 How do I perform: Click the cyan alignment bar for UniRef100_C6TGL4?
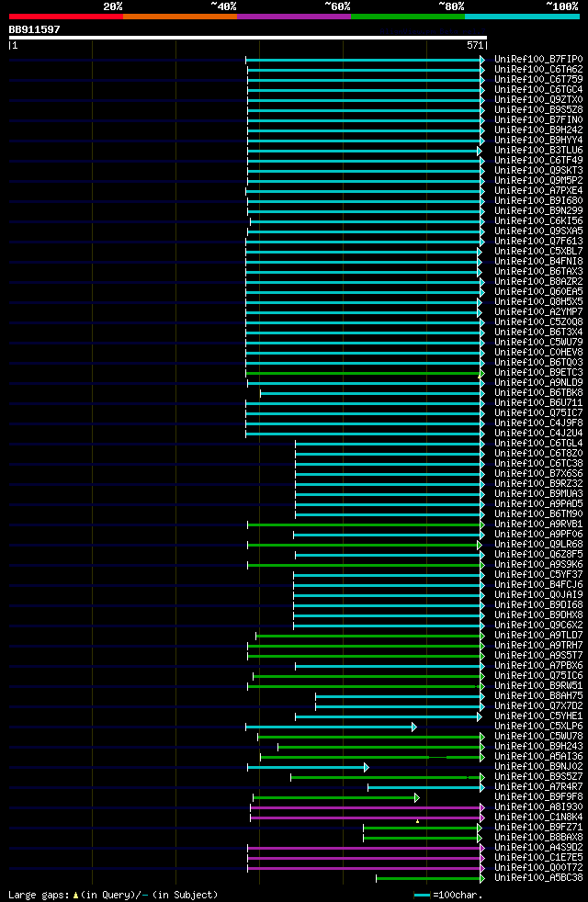(390, 444)
